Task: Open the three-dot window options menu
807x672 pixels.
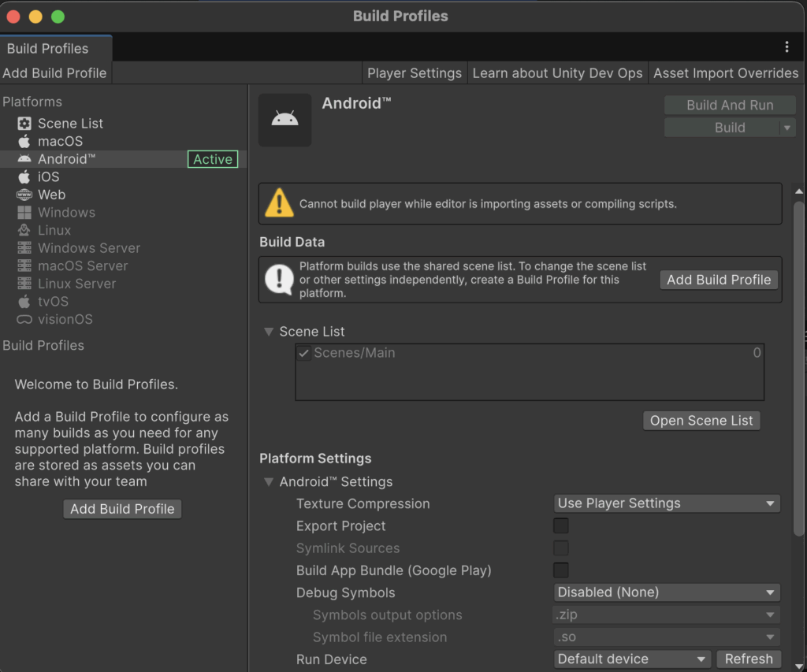Action: (x=787, y=46)
